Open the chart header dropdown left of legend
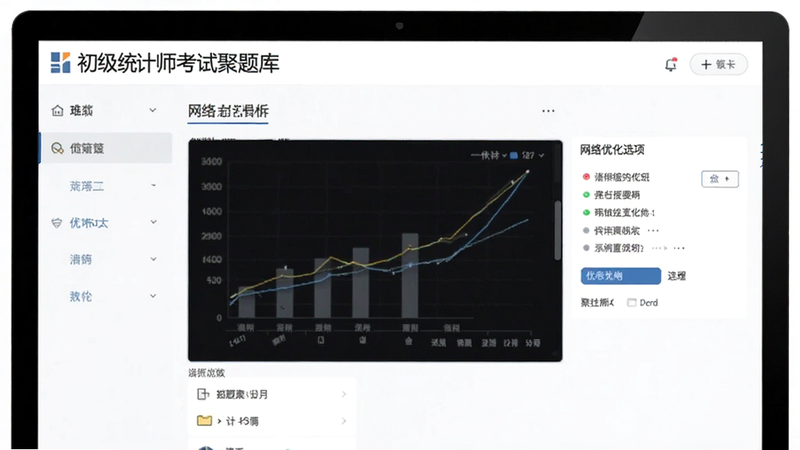Screen dimensions: 800x450 (488, 155)
